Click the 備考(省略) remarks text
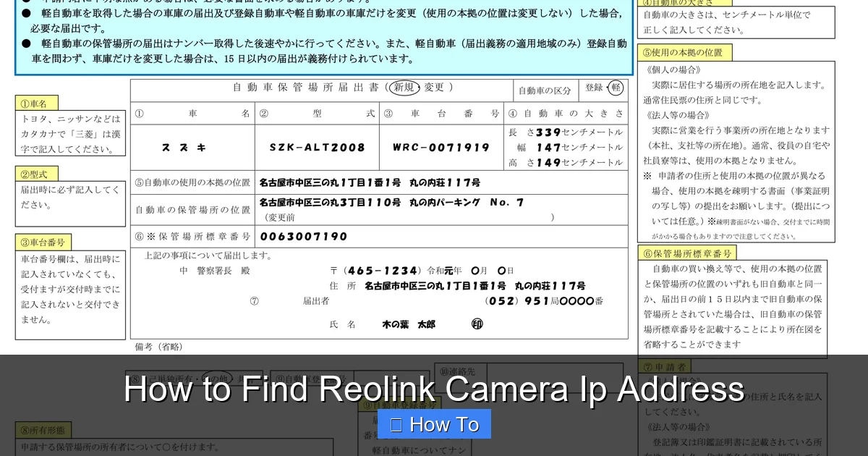This screenshot has width=868, height=456. coord(159,347)
